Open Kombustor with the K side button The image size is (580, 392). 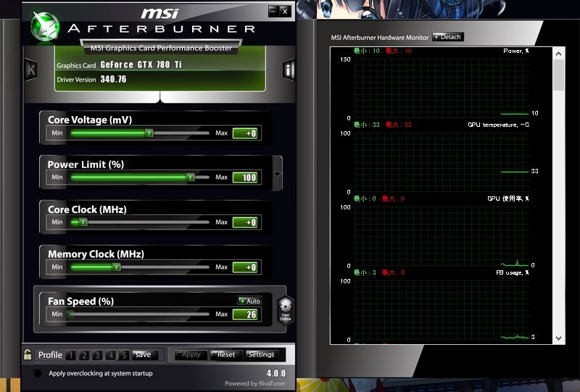coord(30,70)
